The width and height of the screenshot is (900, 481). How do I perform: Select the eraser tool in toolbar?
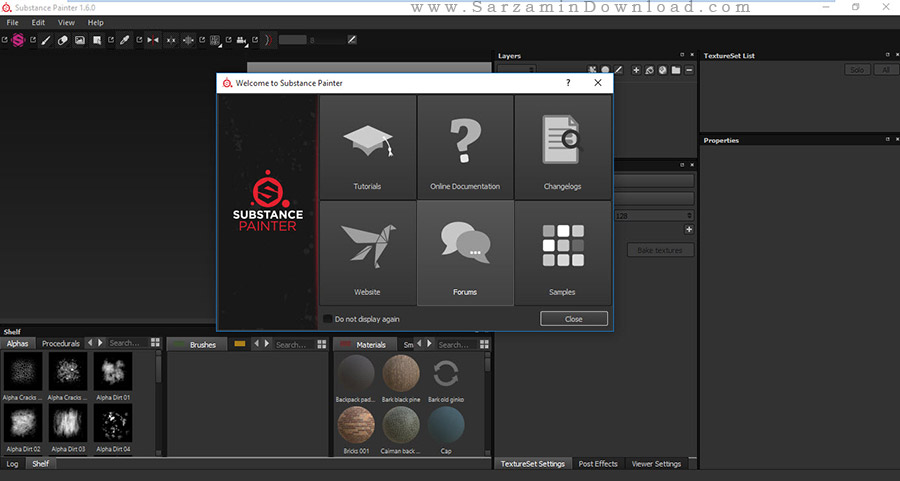click(63, 40)
